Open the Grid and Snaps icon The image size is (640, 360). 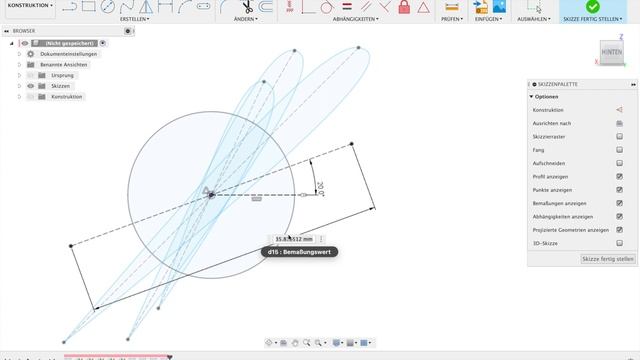[x=350, y=343]
